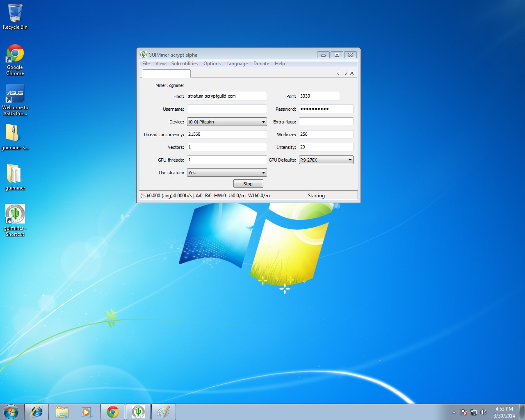Open the Use stratum dropdown
The width and height of the screenshot is (525, 420).
click(227, 173)
